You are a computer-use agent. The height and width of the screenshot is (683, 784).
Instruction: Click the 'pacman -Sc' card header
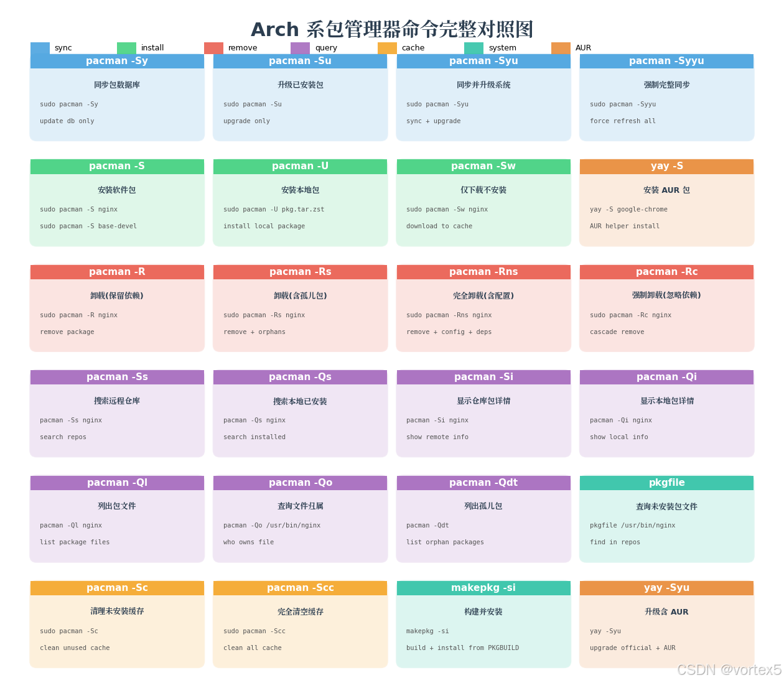pyautogui.click(x=117, y=588)
